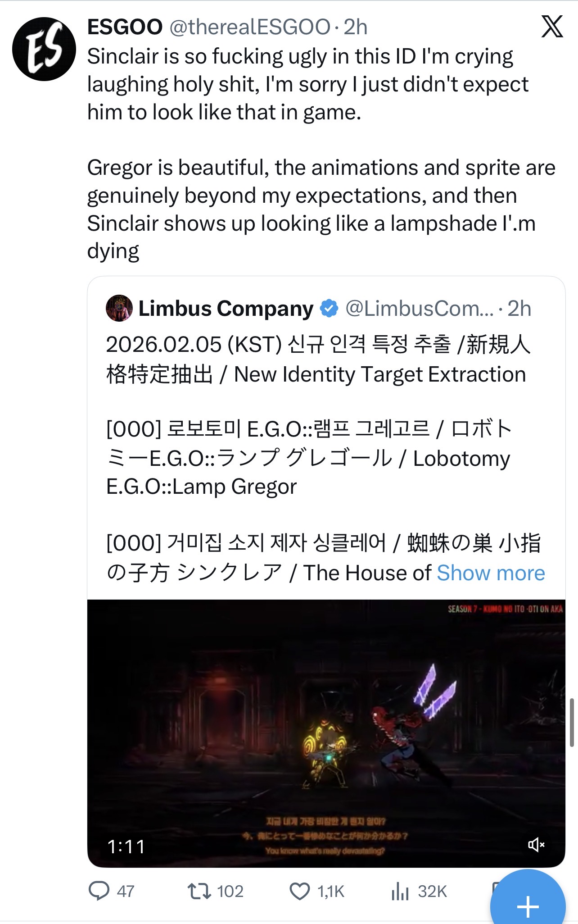
Task: Open the @LimbusCom... handle link
Action: coord(420,309)
